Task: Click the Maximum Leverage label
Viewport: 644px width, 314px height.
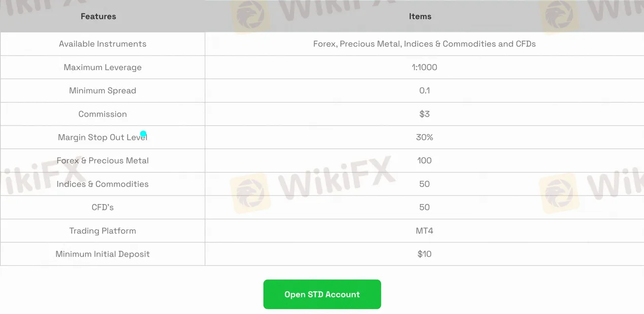Action: (103, 67)
